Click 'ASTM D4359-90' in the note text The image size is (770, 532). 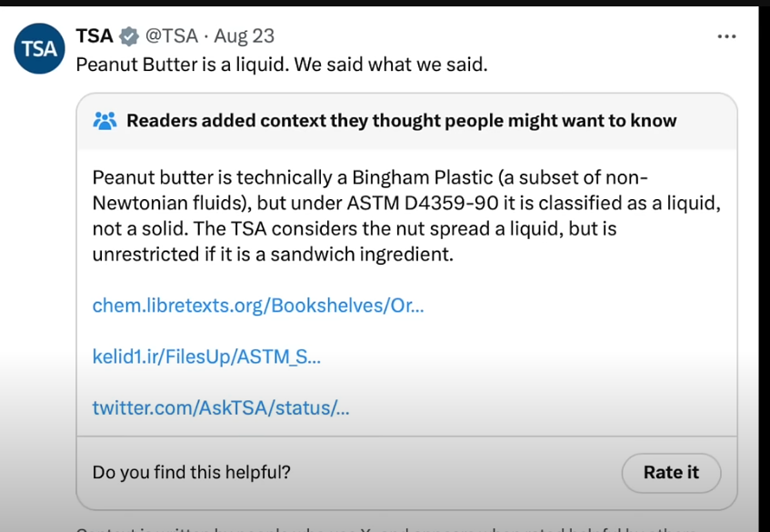coord(423,203)
